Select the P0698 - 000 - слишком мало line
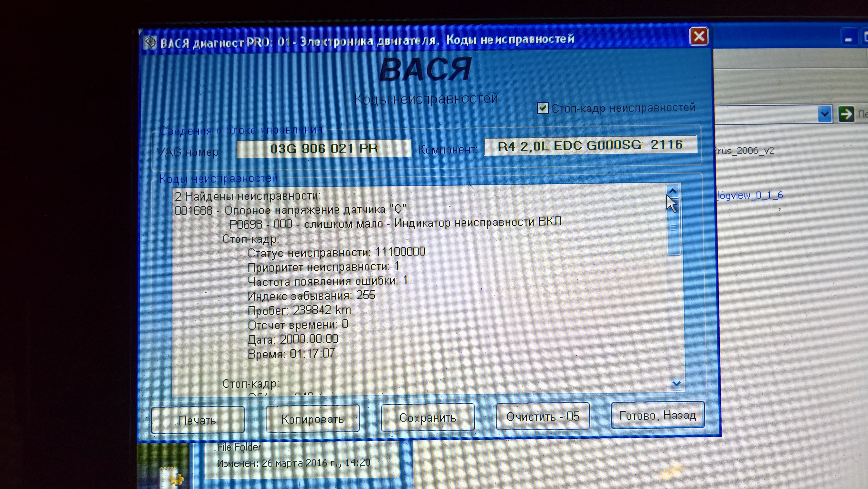 coord(395,223)
